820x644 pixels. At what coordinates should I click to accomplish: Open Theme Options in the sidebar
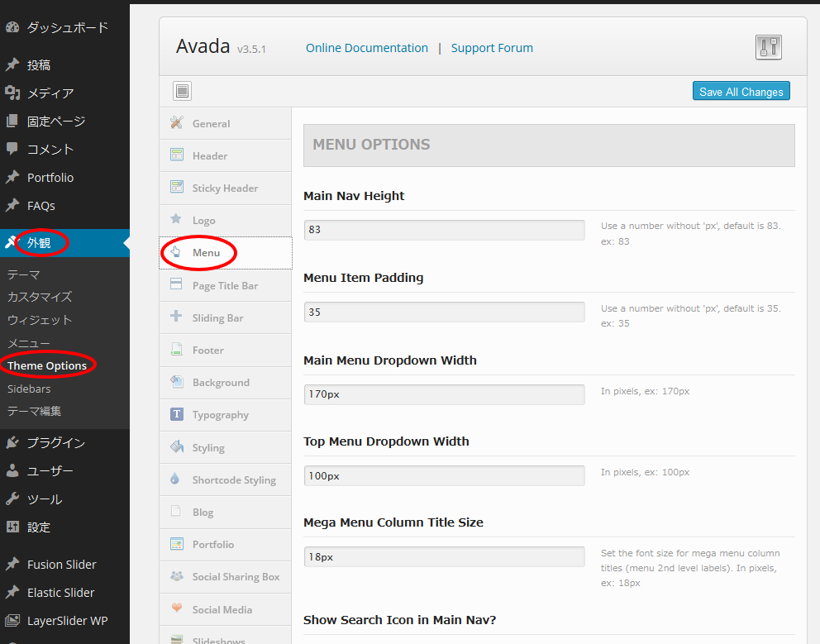47,365
